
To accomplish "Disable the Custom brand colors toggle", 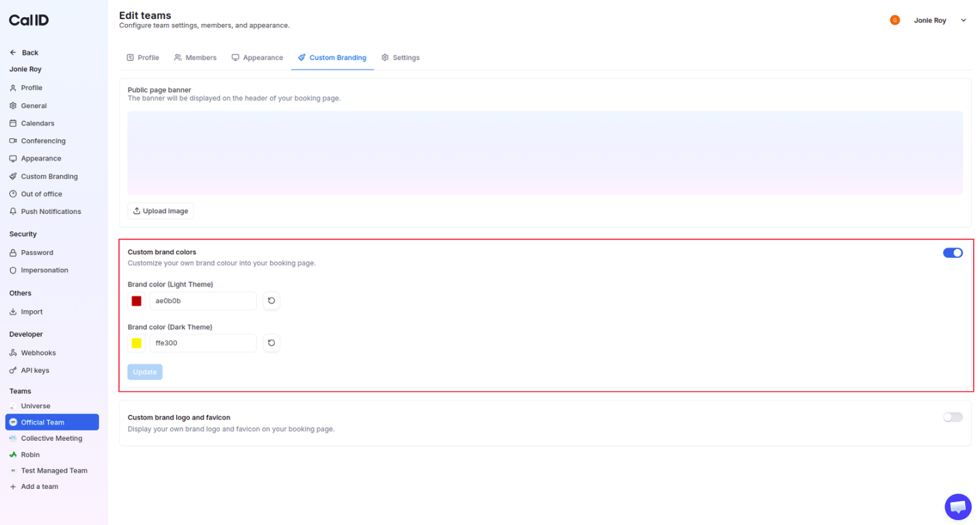I will (953, 253).
